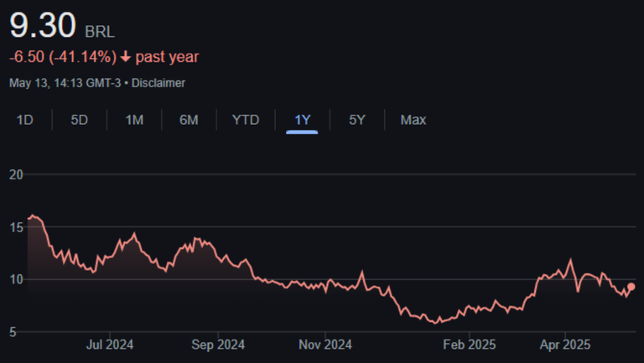Select the 1D time range tab
644x363 pixels.
coord(25,120)
